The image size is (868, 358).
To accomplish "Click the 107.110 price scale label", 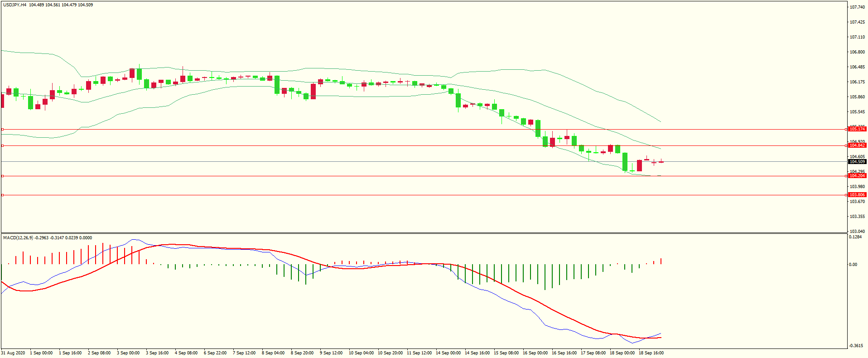I will (857, 37).
